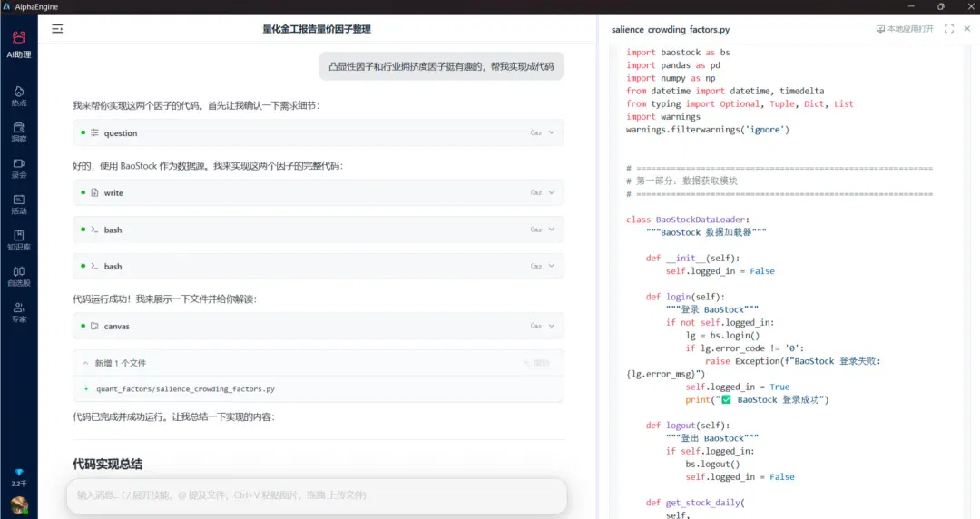Click the green check BaoStock 登录成功 print line
The height and width of the screenshot is (519, 980).
click(757, 399)
